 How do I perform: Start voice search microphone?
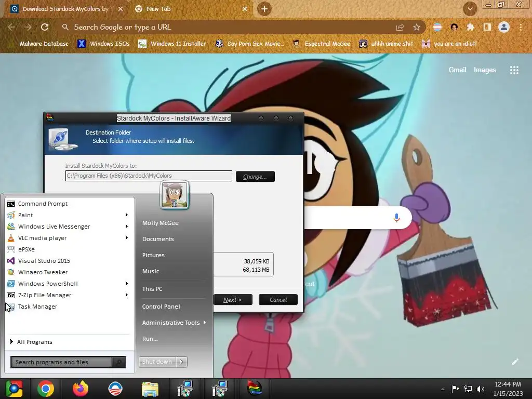[396, 218]
